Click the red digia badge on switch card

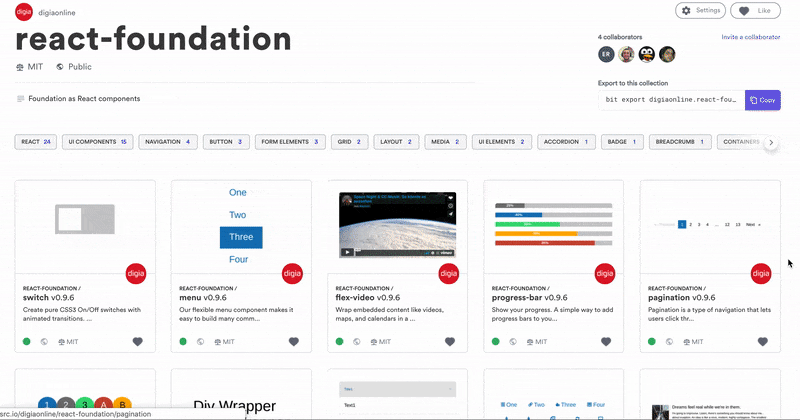136,272
